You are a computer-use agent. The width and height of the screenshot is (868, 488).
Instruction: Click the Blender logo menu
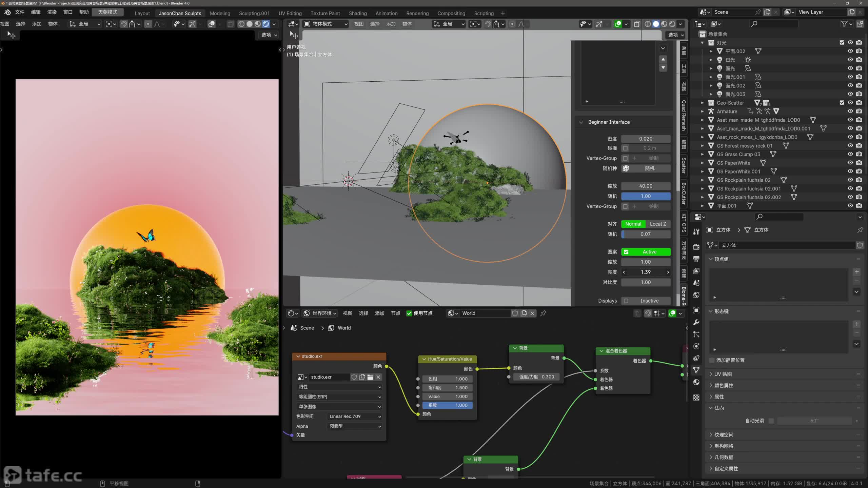(7, 12)
